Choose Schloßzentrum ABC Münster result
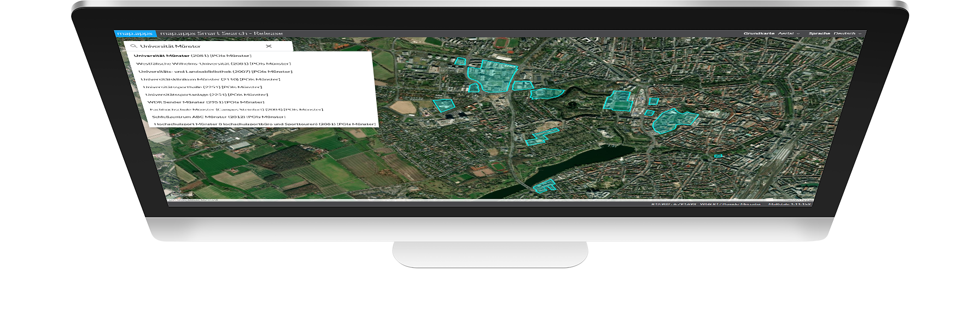Screen dimensions: 980x322 click(x=219, y=116)
